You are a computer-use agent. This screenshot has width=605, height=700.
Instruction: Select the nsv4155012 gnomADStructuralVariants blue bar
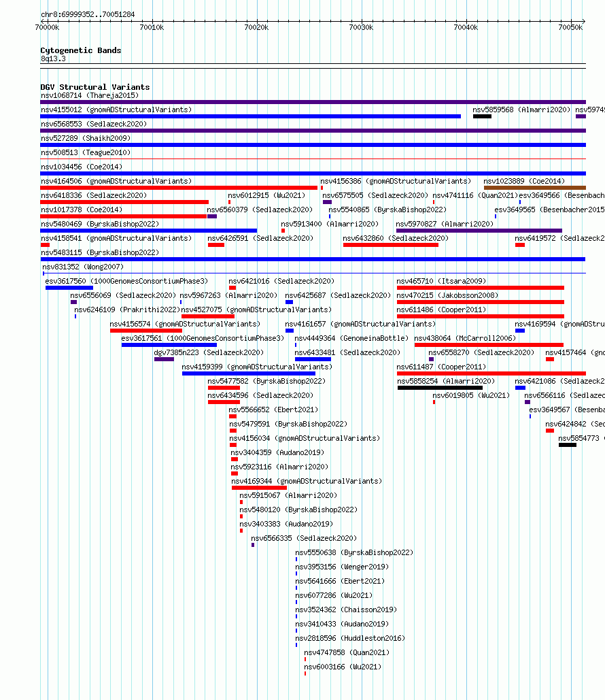pos(250,116)
